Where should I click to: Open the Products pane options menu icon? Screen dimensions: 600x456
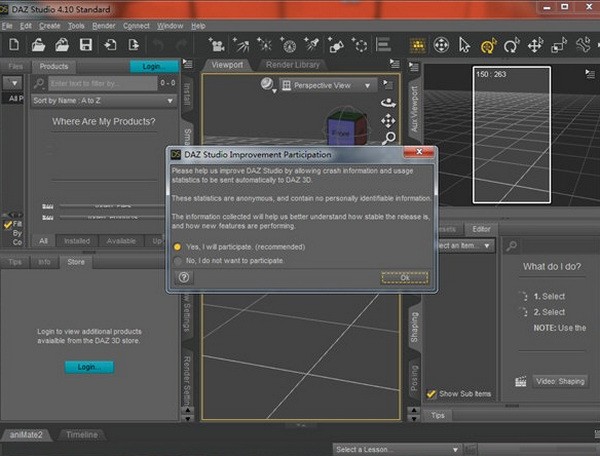click(x=188, y=63)
